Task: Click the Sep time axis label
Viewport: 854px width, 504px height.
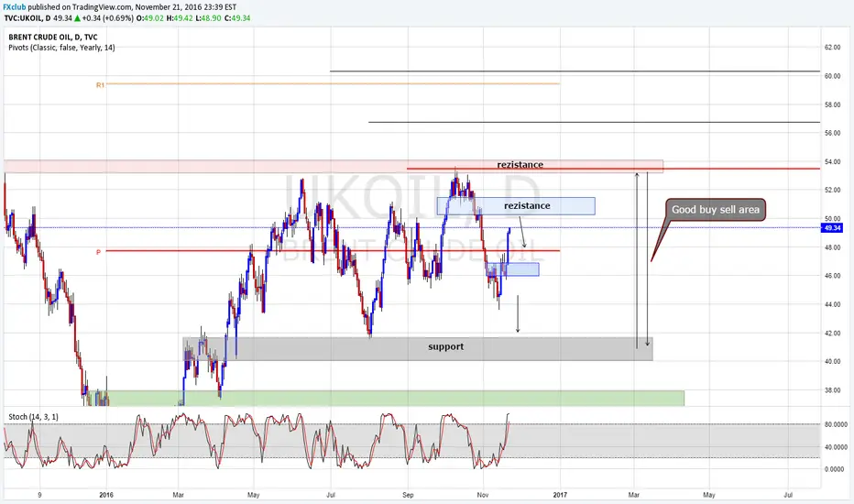Action: pos(408,495)
